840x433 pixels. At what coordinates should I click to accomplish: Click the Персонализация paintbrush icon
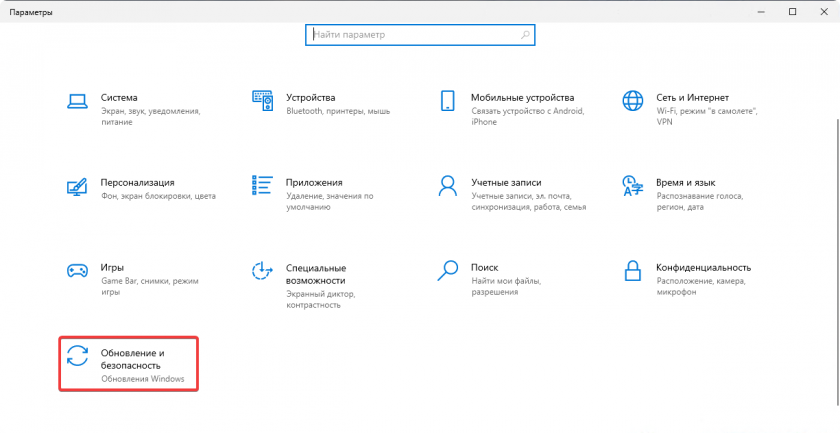coord(77,186)
